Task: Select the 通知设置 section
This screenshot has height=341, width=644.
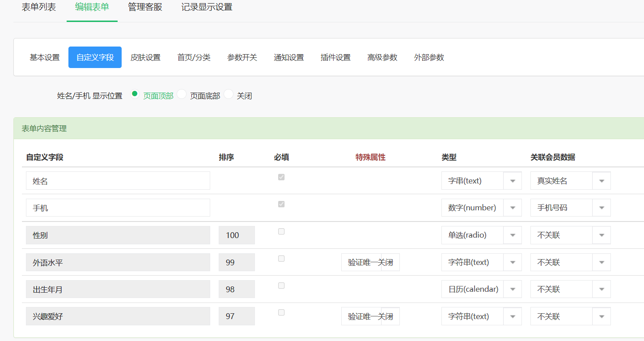Action: [289, 57]
